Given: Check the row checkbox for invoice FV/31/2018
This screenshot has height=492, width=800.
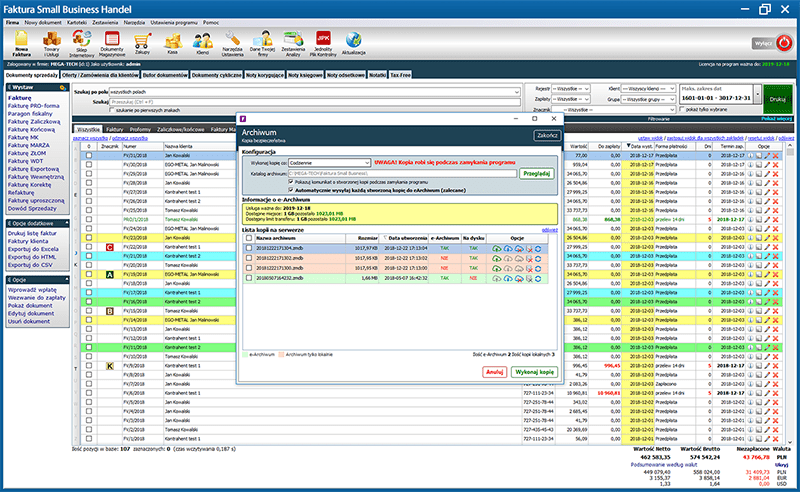Looking at the screenshot, I should (89, 155).
